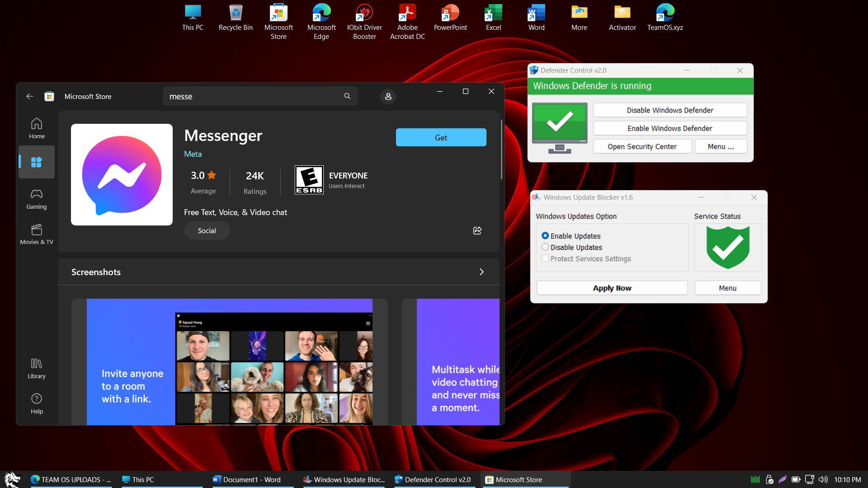Open Gaming section in sidebar
Screen dimensions: 868x488
(x=37, y=199)
